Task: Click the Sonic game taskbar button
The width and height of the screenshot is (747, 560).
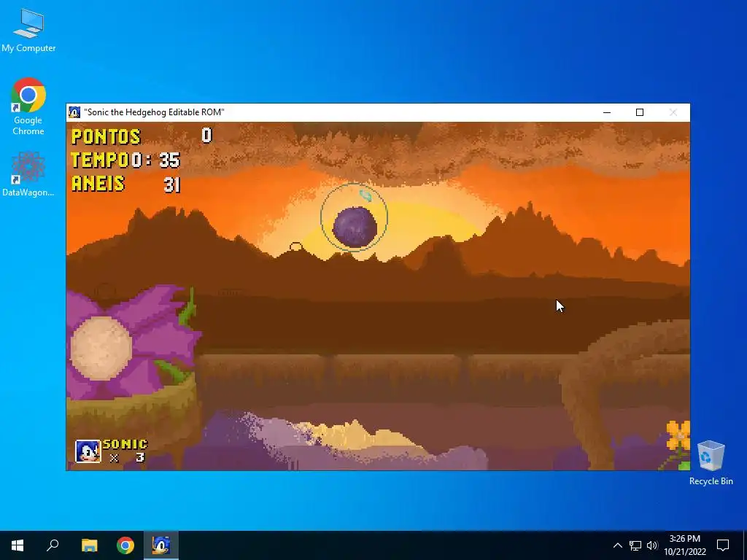Action: pos(161,545)
